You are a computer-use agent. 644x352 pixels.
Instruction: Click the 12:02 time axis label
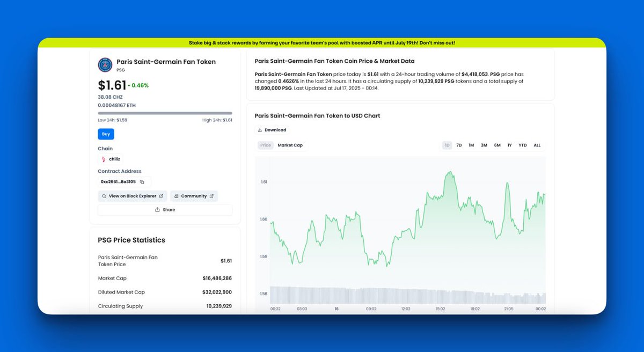406,309
